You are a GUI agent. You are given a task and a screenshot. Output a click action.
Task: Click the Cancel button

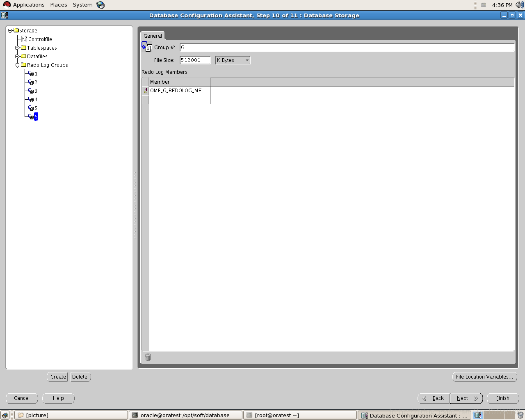point(22,398)
